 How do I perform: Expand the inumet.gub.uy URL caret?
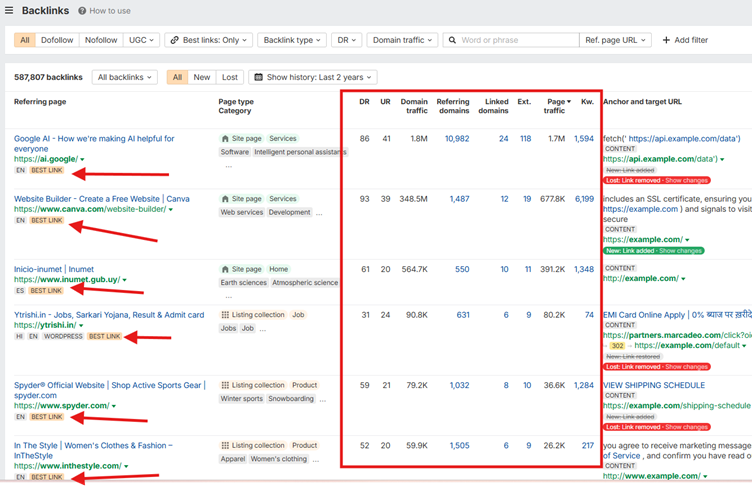pos(125,280)
